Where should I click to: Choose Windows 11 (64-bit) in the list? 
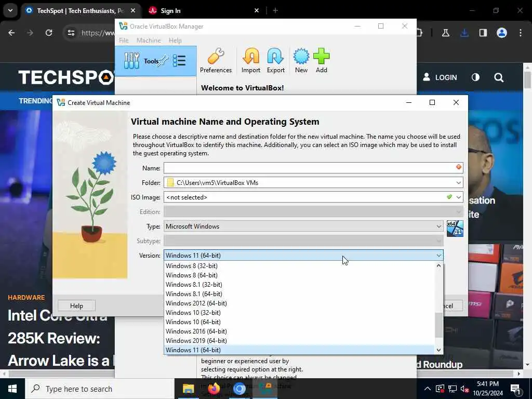click(x=299, y=350)
